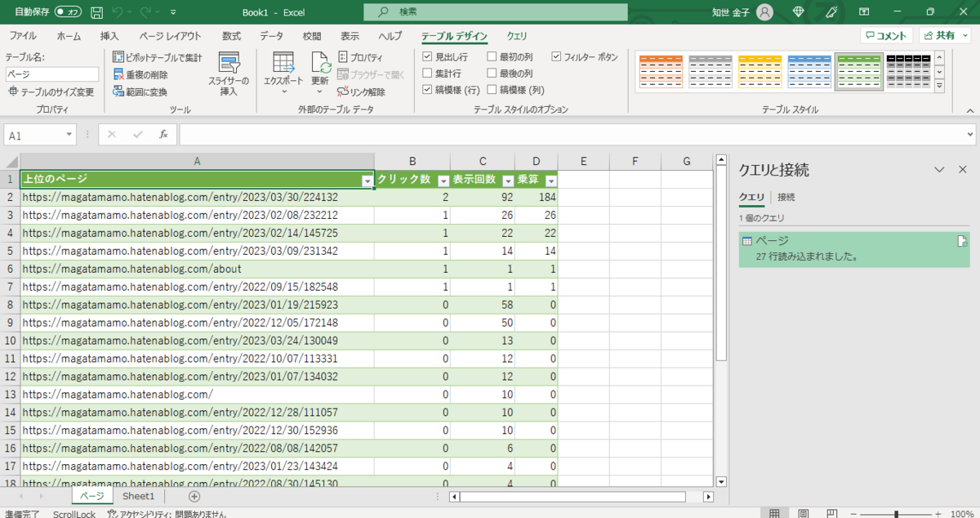Viewport: 980px width, 518px height.
Task: Click Remove Duplicates (重複の削除)
Action: coord(141,74)
